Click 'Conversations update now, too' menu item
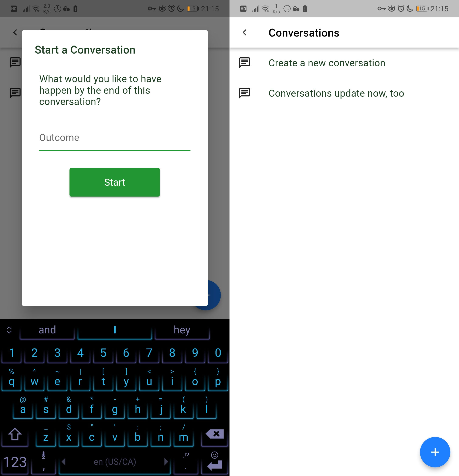Image resolution: width=459 pixels, height=476 pixels. point(336,93)
